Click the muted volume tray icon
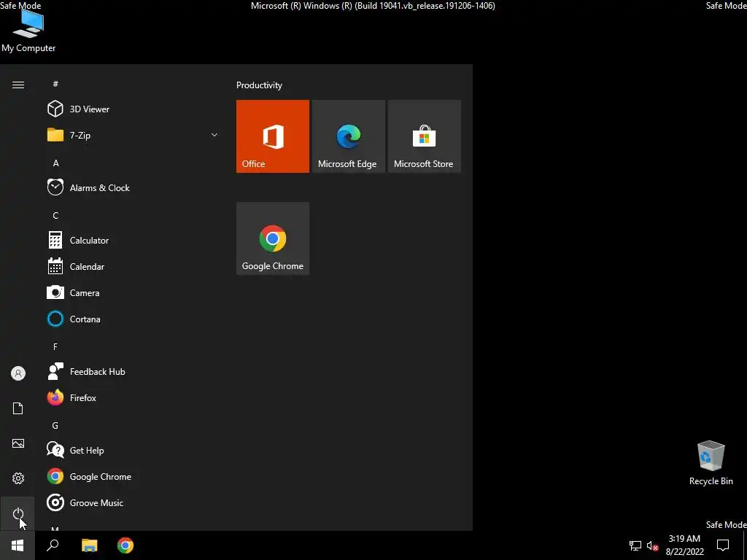Screen dimensions: 747x560 (652, 545)
